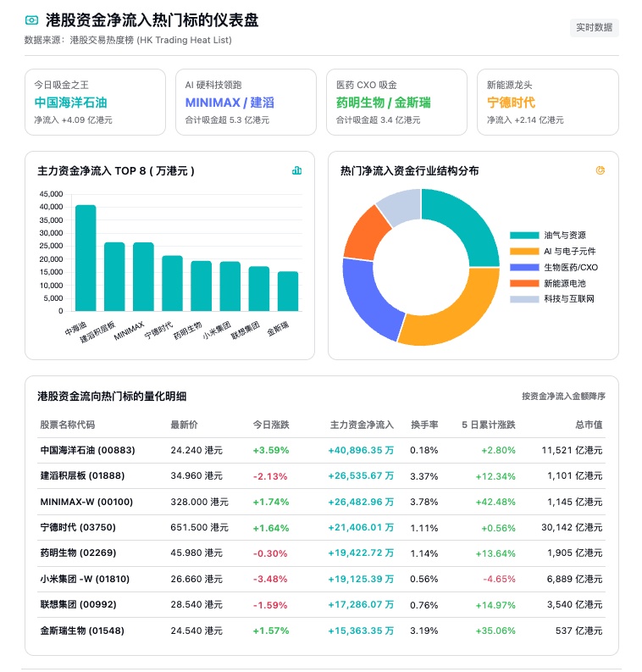Screen dimensions: 642x672
Task: Click the 数据来源 subtitle text
Action: pyautogui.click(x=128, y=40)
